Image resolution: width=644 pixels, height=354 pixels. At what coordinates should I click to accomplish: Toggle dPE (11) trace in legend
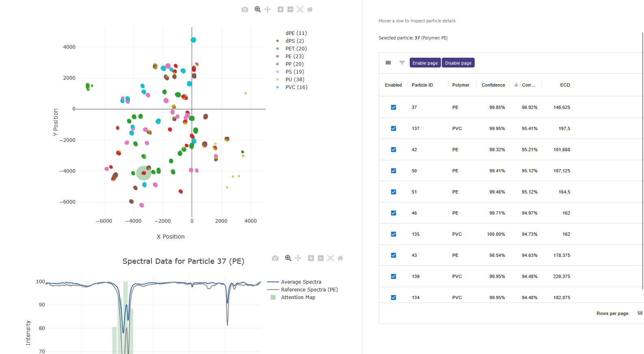point(296,33)
